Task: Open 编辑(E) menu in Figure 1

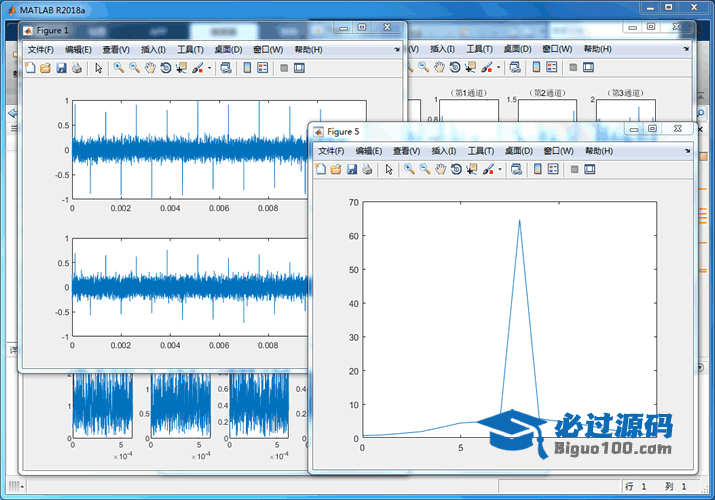Action: tap(78, 50)
